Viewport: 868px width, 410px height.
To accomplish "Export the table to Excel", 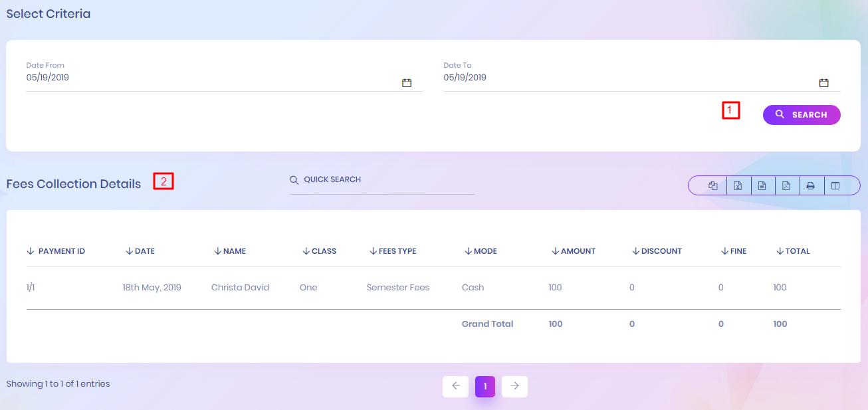I will click(x=738, y=186).
